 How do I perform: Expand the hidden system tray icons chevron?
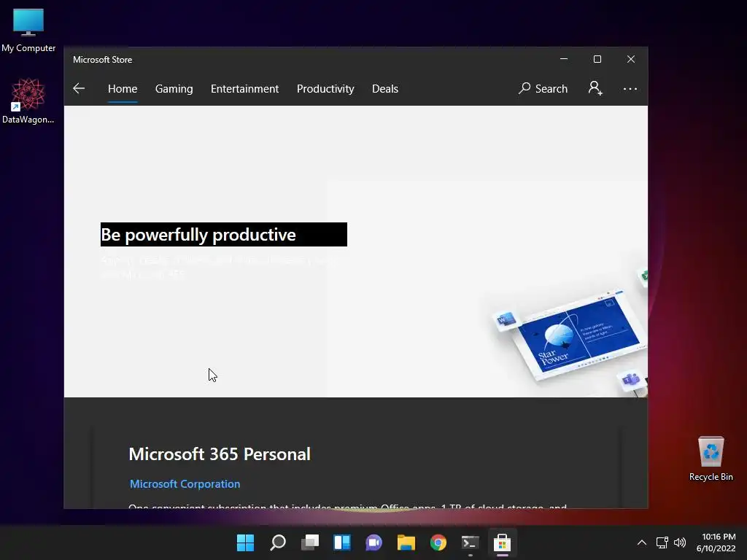click(x=642, y=542)
